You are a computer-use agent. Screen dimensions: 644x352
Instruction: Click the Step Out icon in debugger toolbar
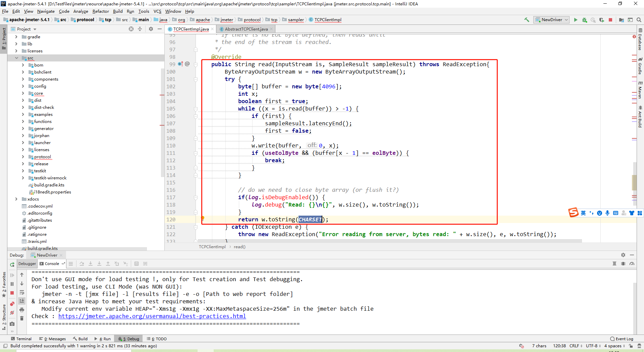[x=108, y=264]
